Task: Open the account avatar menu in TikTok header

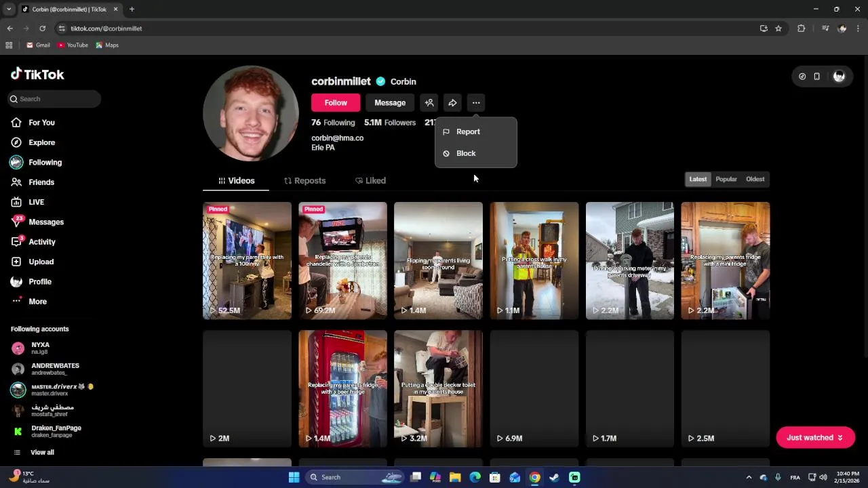Action: coord(839,77)
